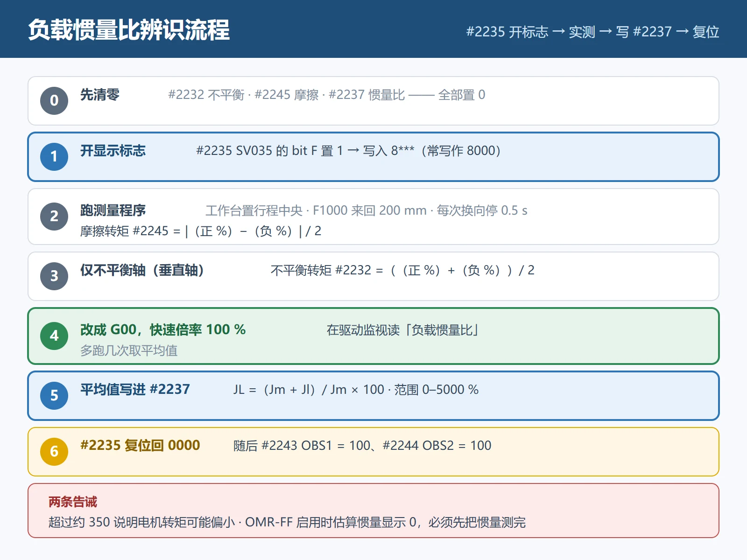Image resolution: width=747 pixels, height=560 pixels.
Task: Click the title 负载惯量比辨识流程
Action: 129,30
